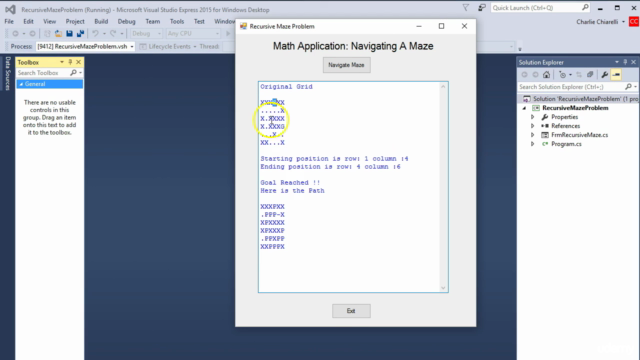Click the Lifecycle Events icon
This screenshot has width=640, height=360.
(143, 47)
